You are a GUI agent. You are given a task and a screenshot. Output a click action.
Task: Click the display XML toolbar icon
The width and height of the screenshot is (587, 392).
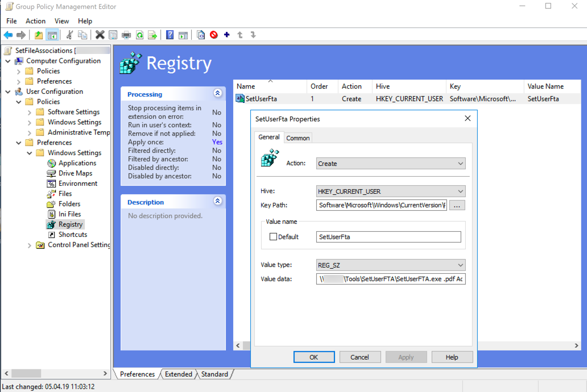point(201,35)
